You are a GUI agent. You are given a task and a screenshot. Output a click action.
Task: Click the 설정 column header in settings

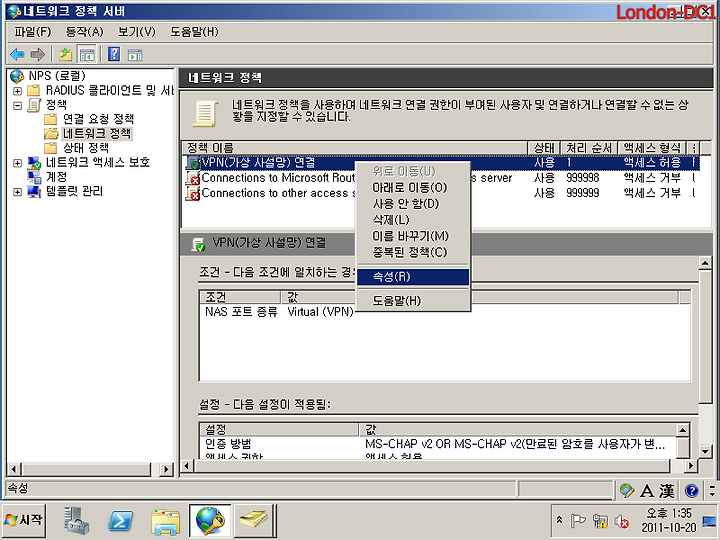279,429
